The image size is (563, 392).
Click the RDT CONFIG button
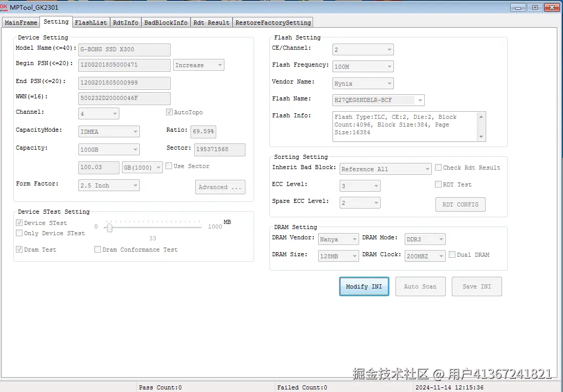(461, 204)
